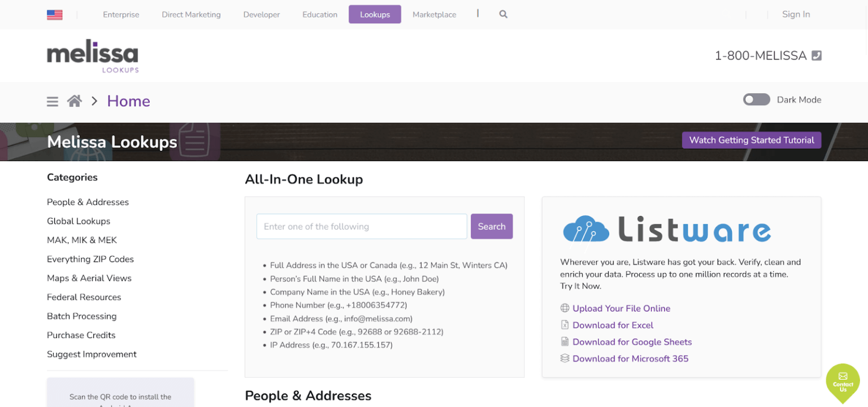Click the Sign In link
Image resolution: width=868 pixels, height=407 pixels.
point(796,14)
